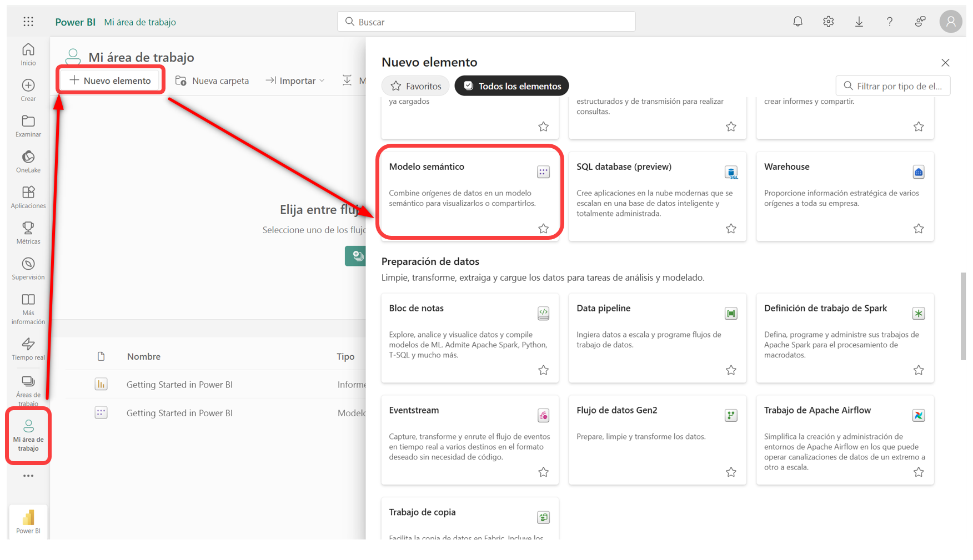Click the Nuevo elemento button

110,80
